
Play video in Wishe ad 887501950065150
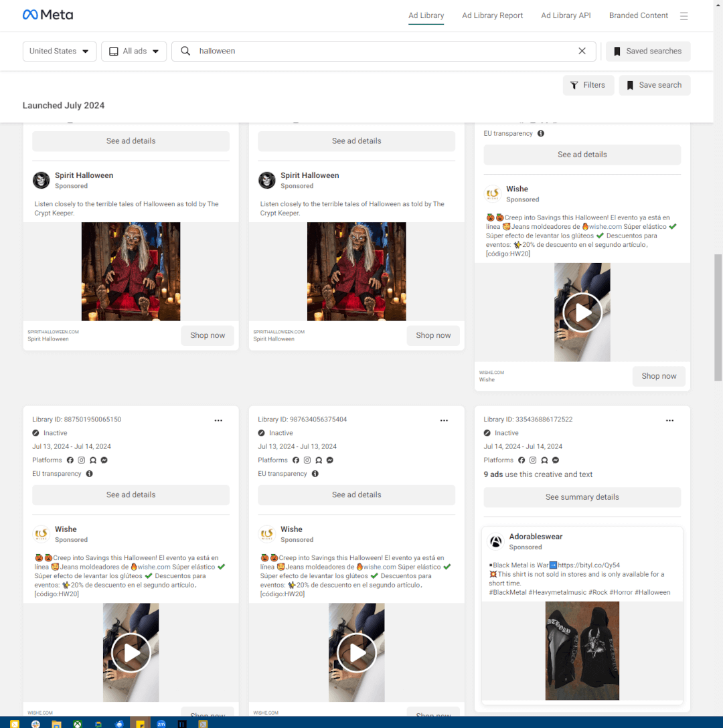(131, 653)
